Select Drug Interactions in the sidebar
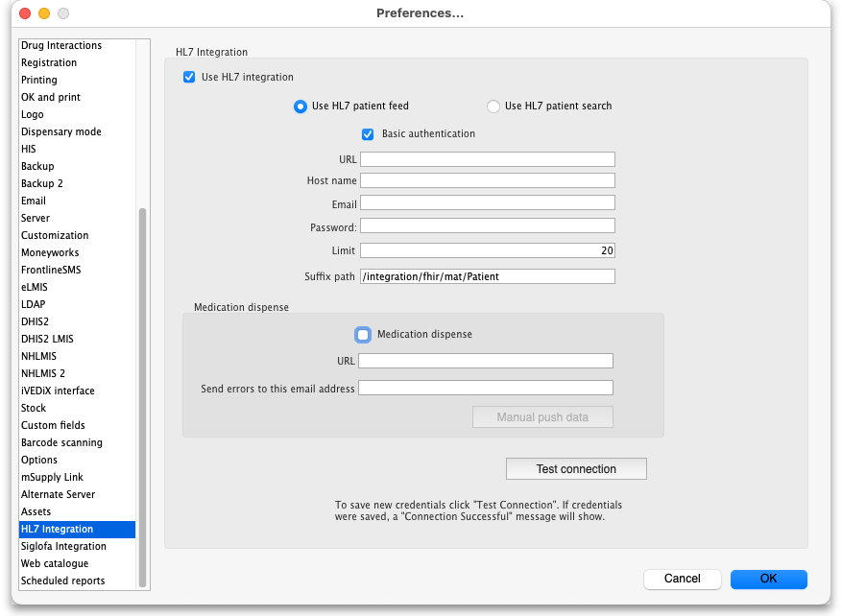Viewport: 842px width, 616px height. pos(61,46)
